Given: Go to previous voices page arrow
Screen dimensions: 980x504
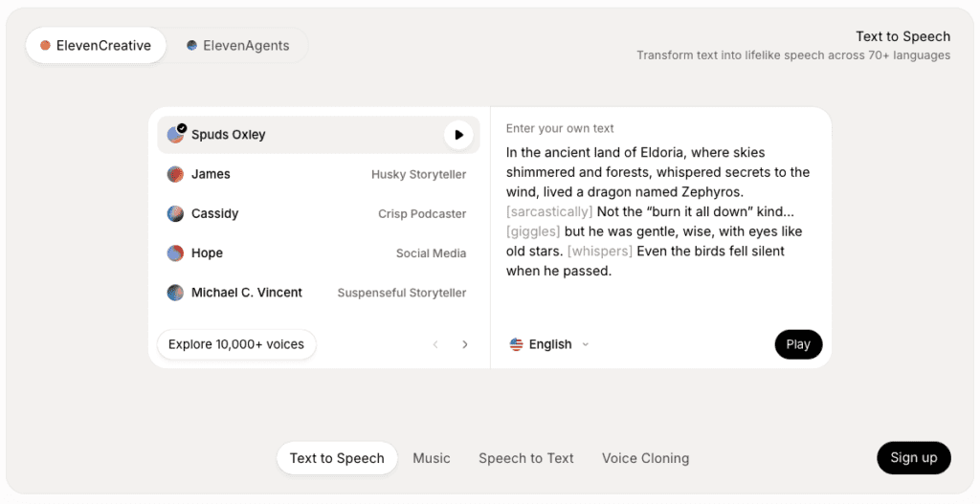Looking at the screenshot, I should pos(435,344).
